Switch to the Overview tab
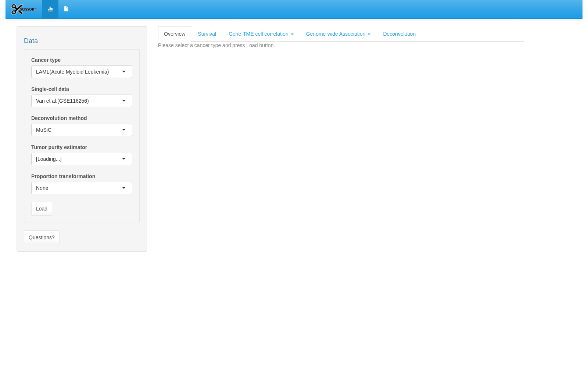588x368 pixels. (175, 34)
